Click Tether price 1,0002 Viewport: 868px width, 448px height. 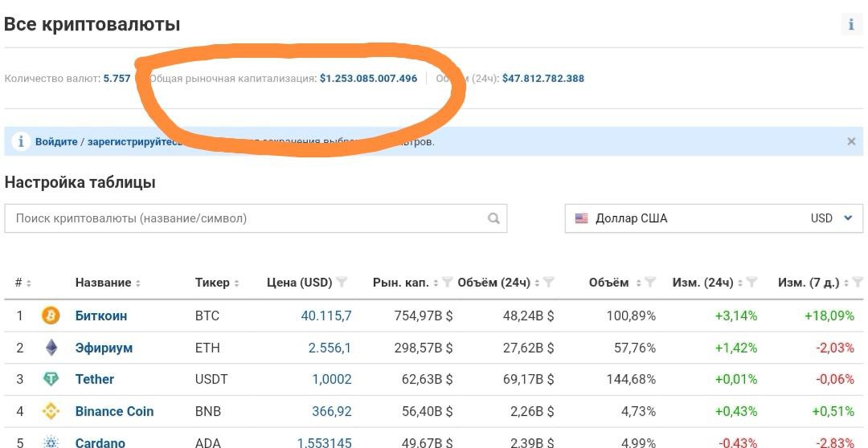(x=332, y=380)
